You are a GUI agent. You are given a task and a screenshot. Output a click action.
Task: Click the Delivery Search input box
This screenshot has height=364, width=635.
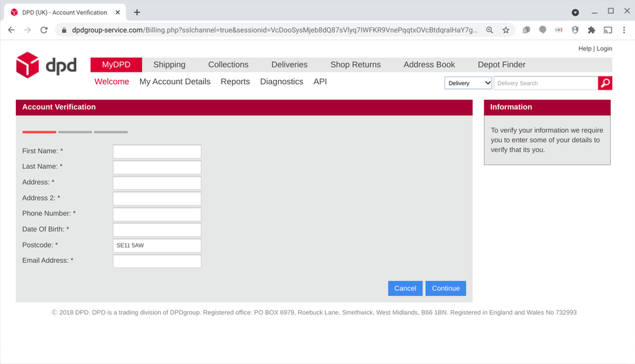[x=546, y=83]
